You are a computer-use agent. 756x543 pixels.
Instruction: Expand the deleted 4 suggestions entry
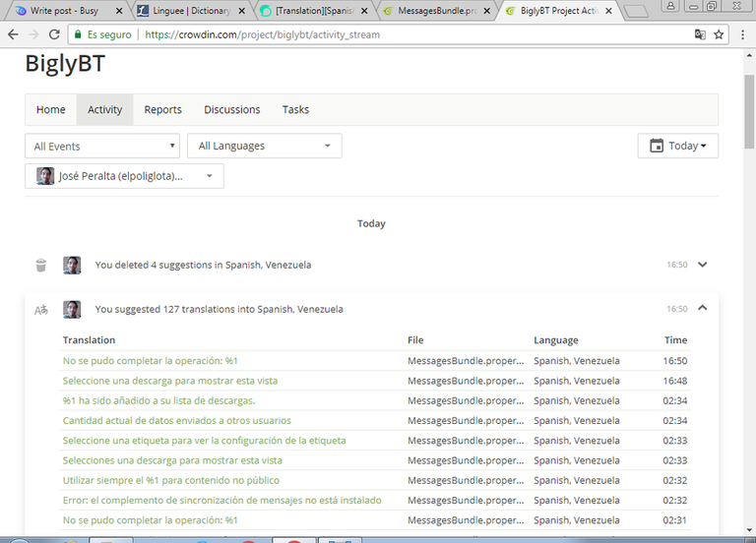tap(703, 265)
